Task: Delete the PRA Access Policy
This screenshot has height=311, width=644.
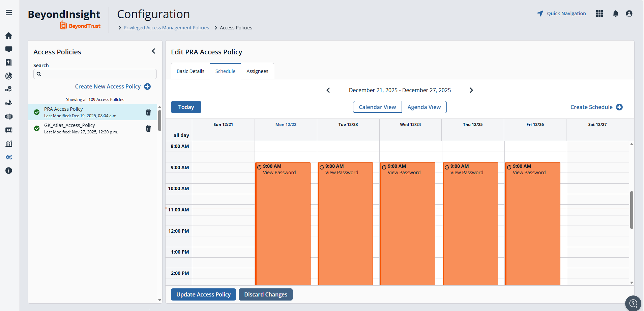Action: pos(148,112)
